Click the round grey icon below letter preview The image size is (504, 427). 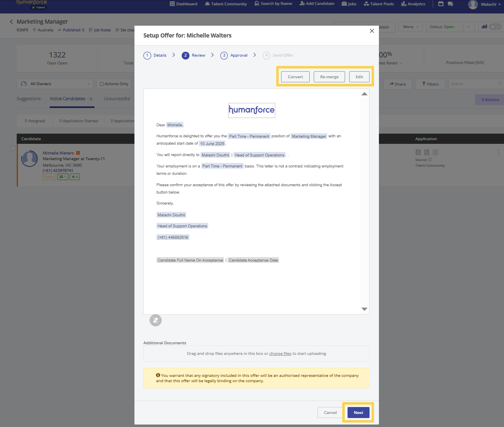pyautogui.click(x=156, y=320)
